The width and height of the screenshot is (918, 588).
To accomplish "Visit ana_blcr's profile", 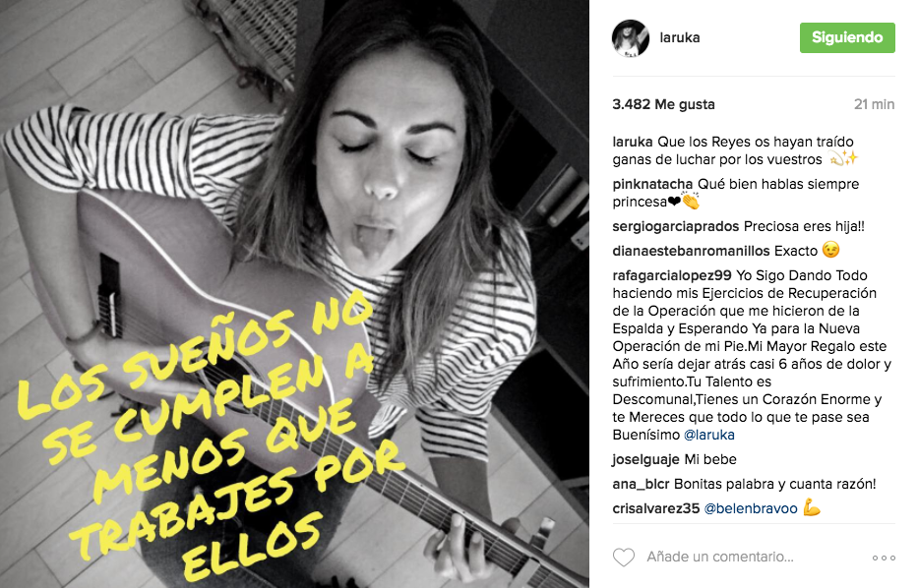I will point(641,485).
